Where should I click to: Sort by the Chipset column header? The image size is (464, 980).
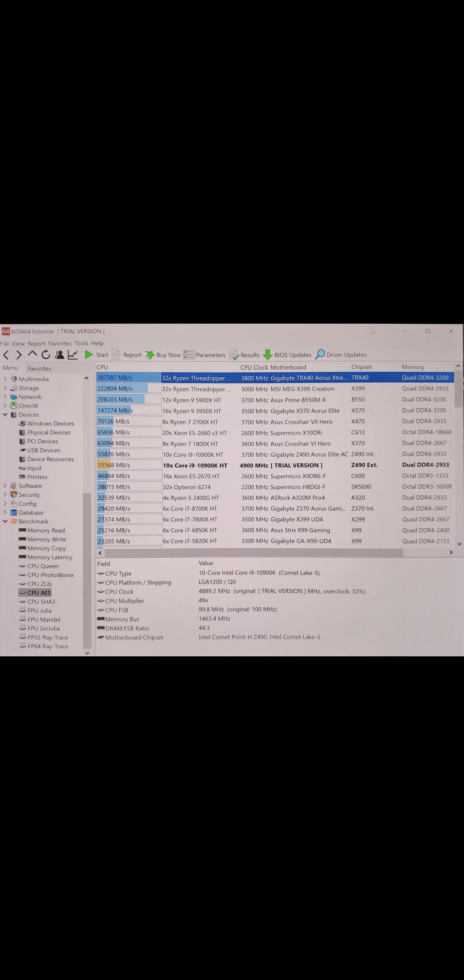(x=361, y=367)
